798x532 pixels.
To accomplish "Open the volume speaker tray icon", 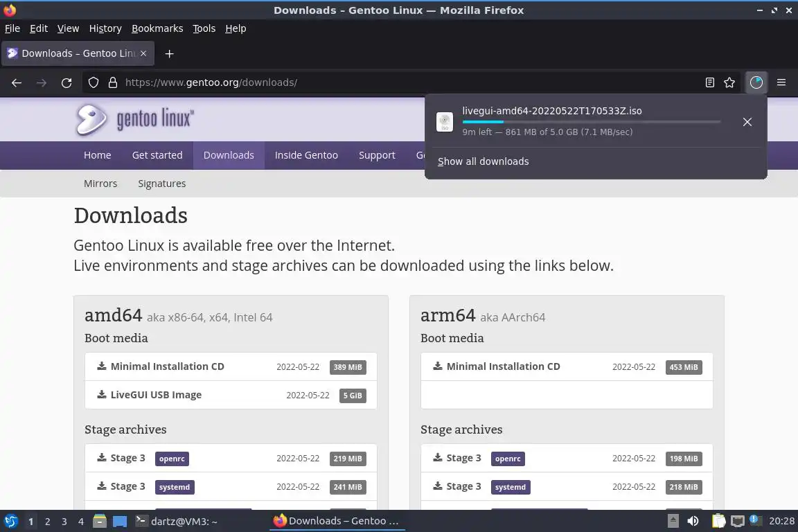I will (x=693, y=522).
